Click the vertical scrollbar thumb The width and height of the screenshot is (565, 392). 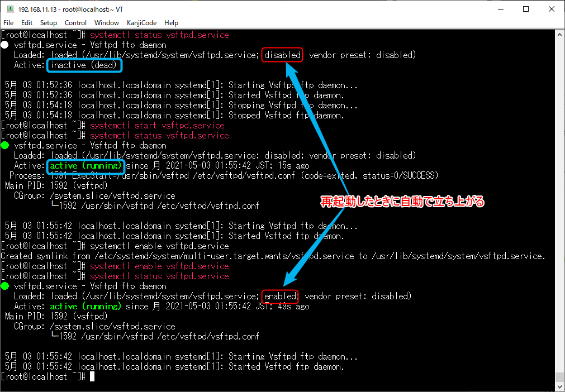(x=559, y=377)
